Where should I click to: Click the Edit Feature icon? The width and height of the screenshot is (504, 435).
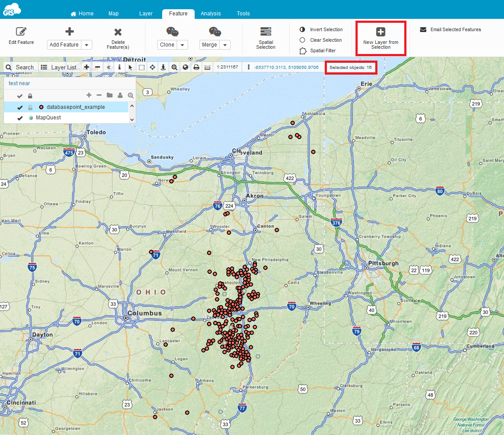[x=21, y=32]
